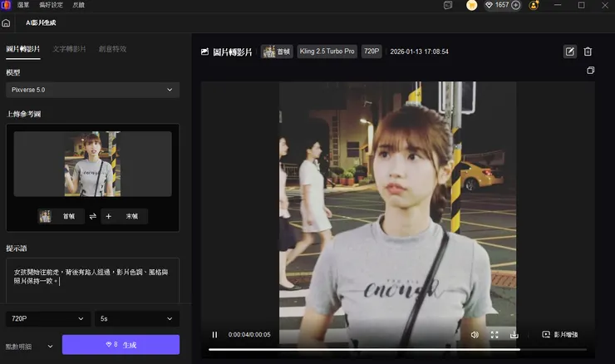Edit the generated video with pencil icon

pos(570,52)
